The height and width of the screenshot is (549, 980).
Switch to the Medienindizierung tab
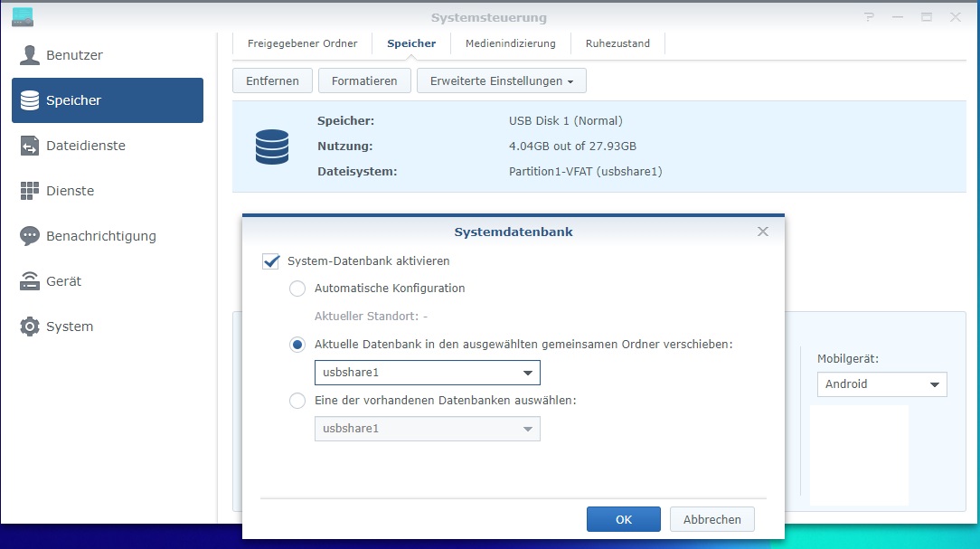click(510, 43)
